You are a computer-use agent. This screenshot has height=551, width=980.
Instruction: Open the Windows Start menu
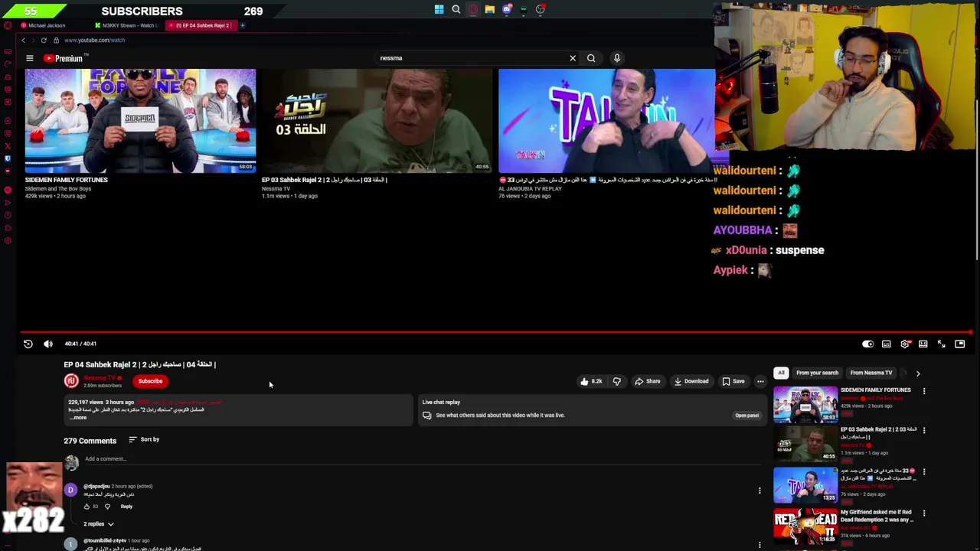point(439,10)
